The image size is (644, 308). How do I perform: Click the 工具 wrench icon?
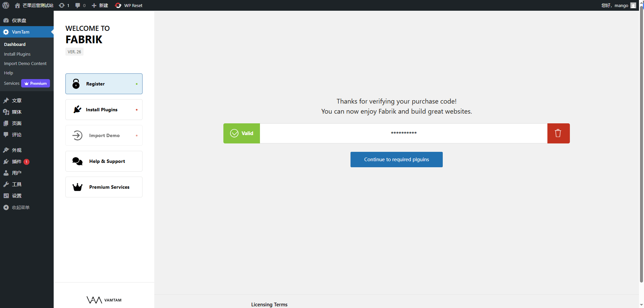click(x=6, y=184)
